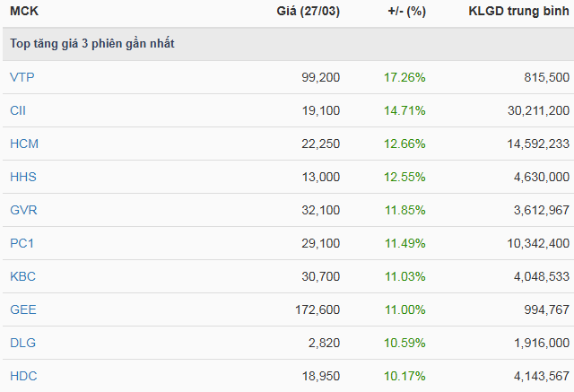The width and height of the screenshot is (574, 392).
Task: Open the DLG stock link
Action: pyautogui.click(x=22, y=343)
